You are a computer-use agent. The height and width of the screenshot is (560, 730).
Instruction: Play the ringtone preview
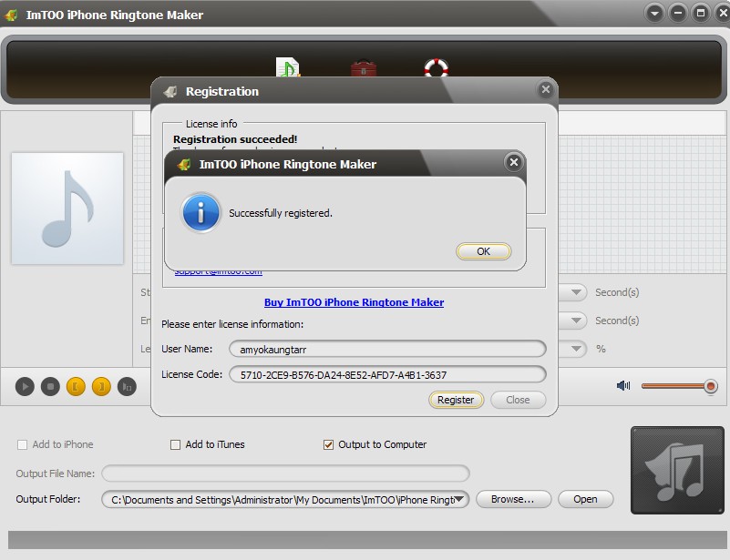pyautogui.click(x=25, y=386)
